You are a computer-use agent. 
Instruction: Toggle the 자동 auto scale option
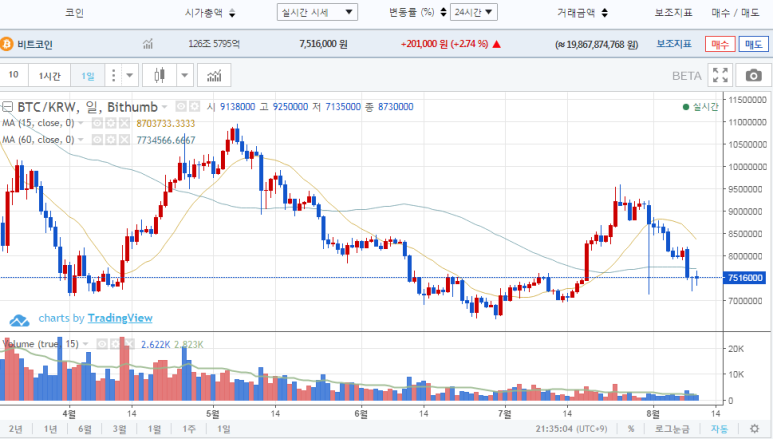pos(719,428)
